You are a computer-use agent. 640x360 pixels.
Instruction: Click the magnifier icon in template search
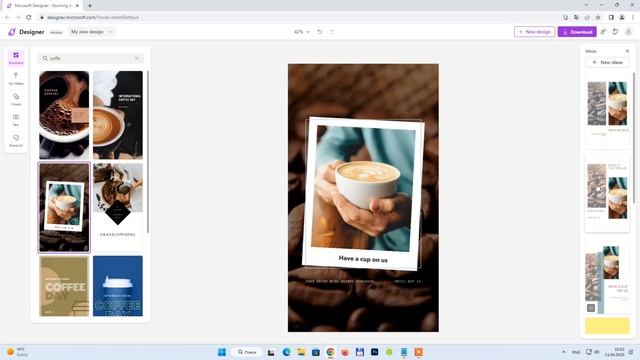45,58
